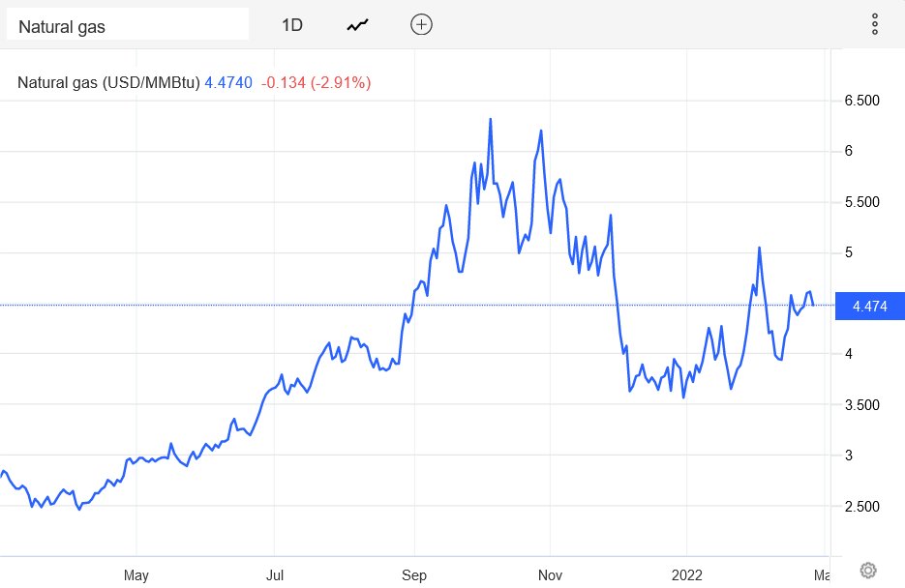This screenshot has height=588, width=905.
Task: Select the 2.500 price axis label
Action: (861, 506)
